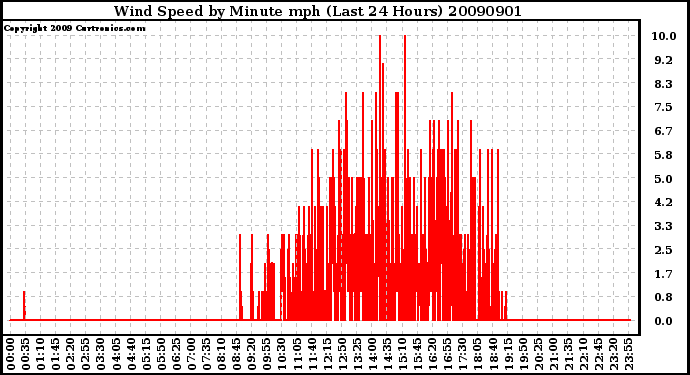Click the 00:35 time label
Viewport: 690px width, 375px height.
(x=26, y=354)
